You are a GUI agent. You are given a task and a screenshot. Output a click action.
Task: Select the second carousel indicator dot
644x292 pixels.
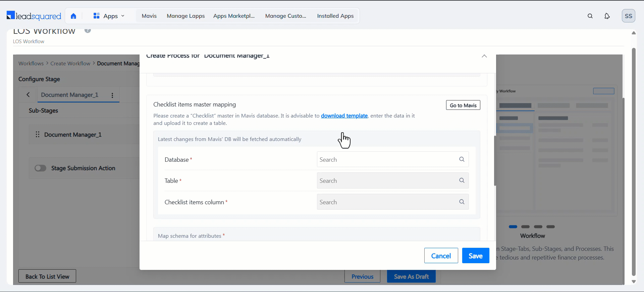tap(525, 227)
